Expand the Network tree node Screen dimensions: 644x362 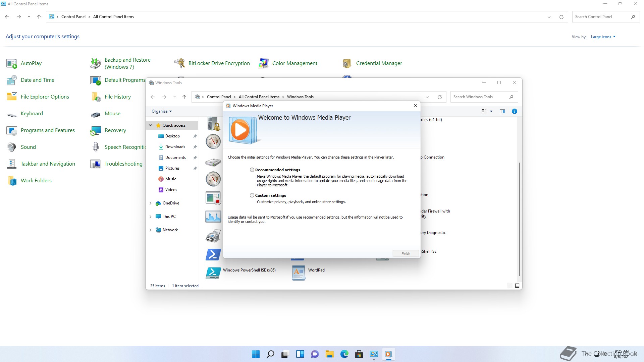[x=151, y=230]
